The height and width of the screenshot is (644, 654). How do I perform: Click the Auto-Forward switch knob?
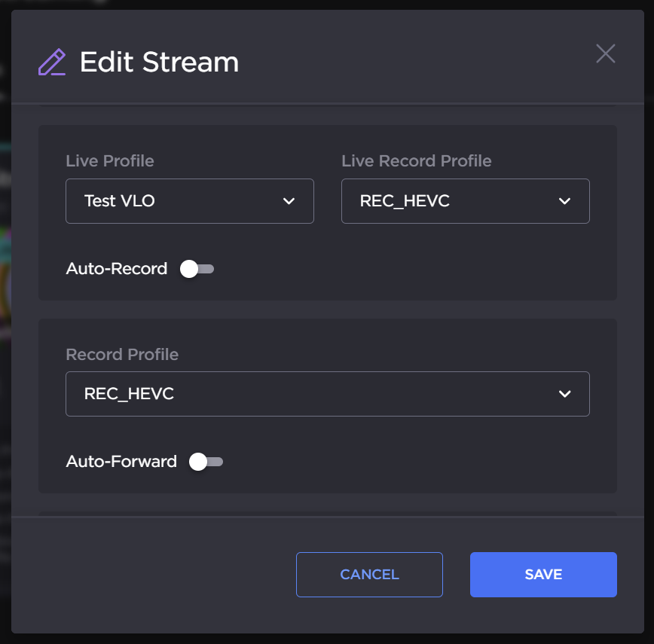point(197,461)
